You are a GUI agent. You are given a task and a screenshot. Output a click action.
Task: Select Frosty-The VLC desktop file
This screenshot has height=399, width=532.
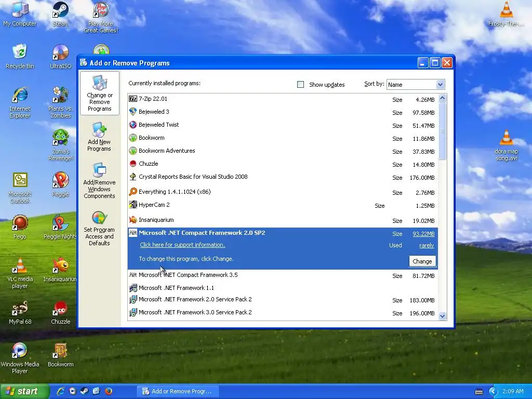[x=506, y=14]
